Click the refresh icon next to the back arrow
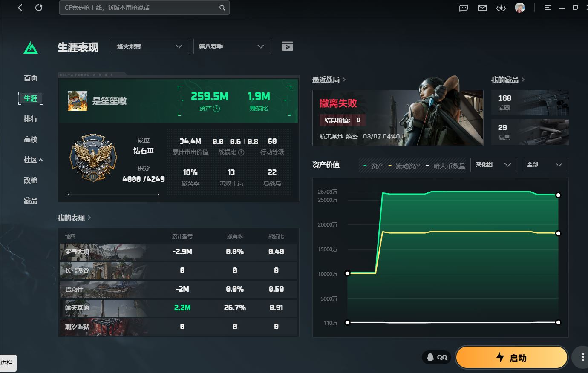The width and height of the screenshot is (588, 373). pos(39,8)
